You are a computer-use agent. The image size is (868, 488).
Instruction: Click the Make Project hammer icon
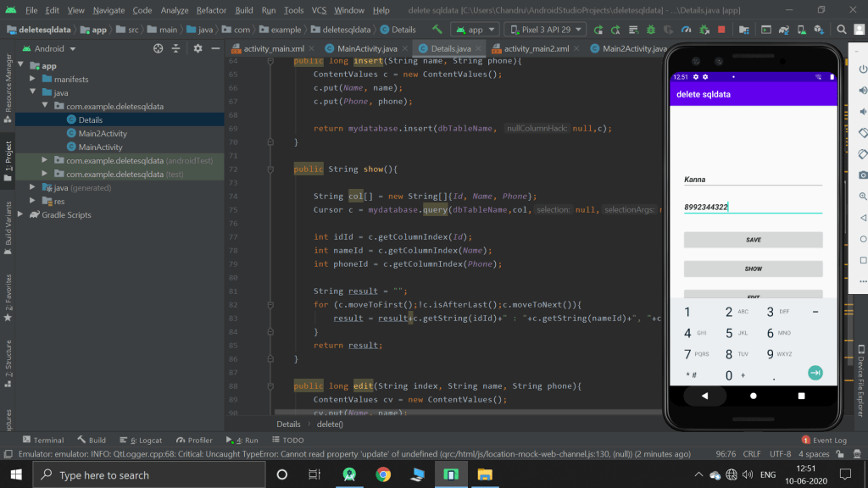[438, 30]
